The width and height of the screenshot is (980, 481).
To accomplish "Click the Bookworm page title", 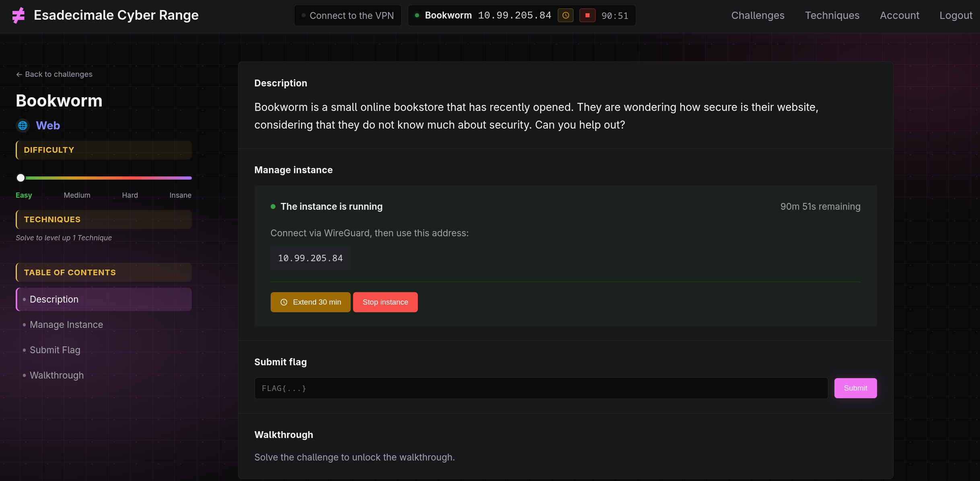I will click(x=59, y=100).
